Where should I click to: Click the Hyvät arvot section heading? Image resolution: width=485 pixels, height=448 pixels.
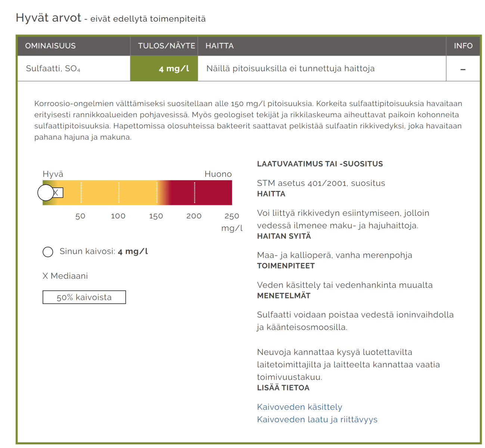pos(49,18)
